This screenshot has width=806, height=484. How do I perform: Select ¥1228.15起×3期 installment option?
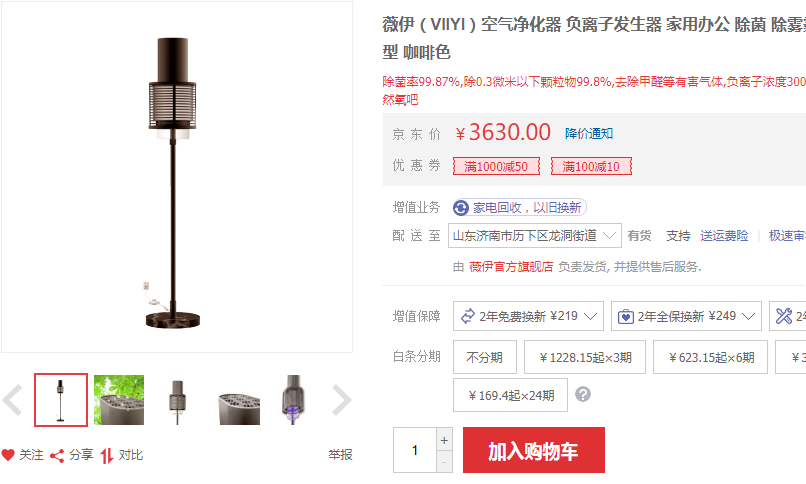(585, 357)
